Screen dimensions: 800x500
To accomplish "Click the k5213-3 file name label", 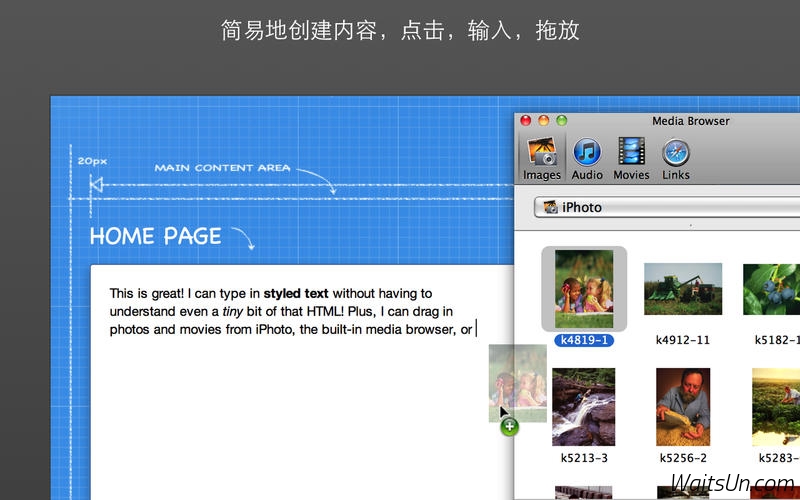I will [x=584, y=458].
